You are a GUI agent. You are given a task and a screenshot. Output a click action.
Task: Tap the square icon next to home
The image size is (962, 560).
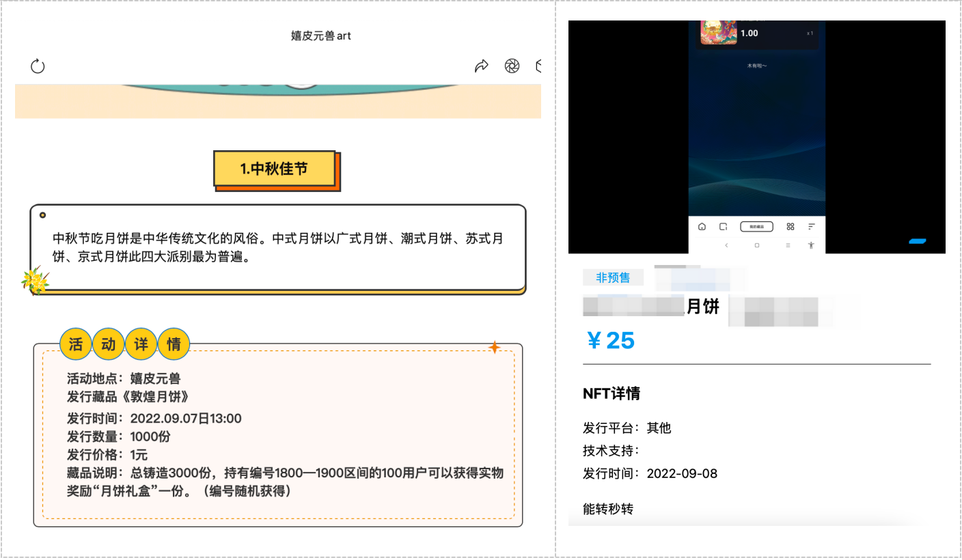pyautogui.click(x=723, y=227)
